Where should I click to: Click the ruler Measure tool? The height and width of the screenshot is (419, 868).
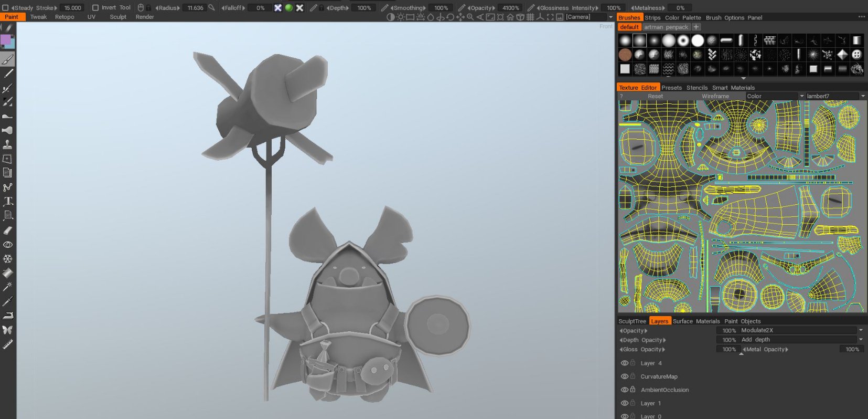click(x=8, y=344)
